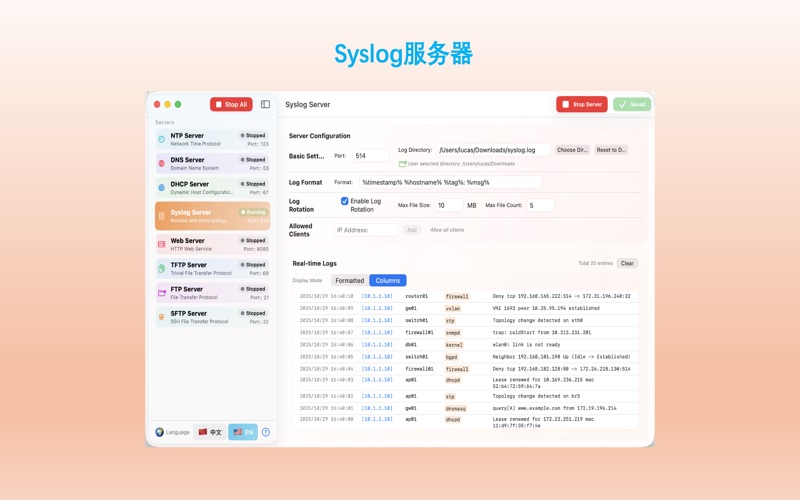Click the Log Format field
Image resolution: width=800 pixels, height=500 pixels.
pyautogui.click(x=451, y=182)
